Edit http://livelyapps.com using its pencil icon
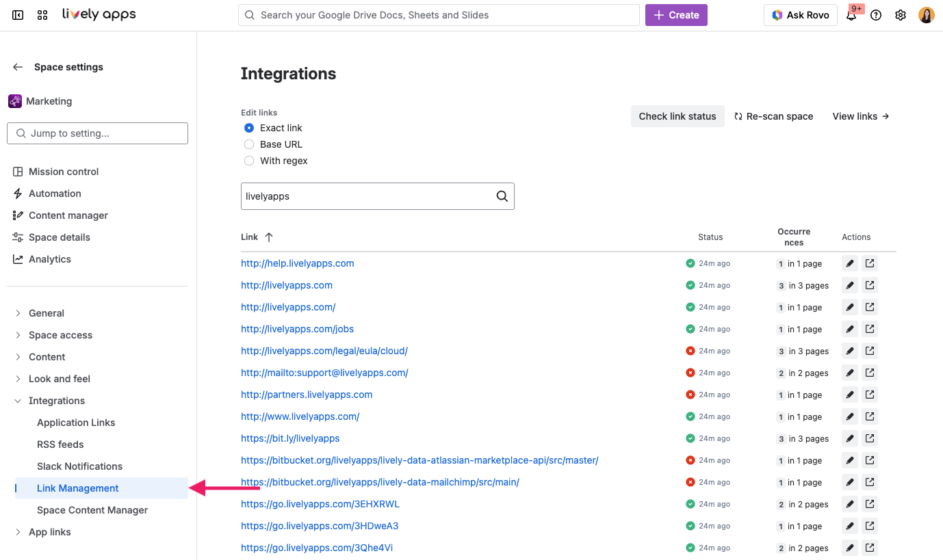The width and height of the screenshot is (943, 560). (x=850, y=285)
